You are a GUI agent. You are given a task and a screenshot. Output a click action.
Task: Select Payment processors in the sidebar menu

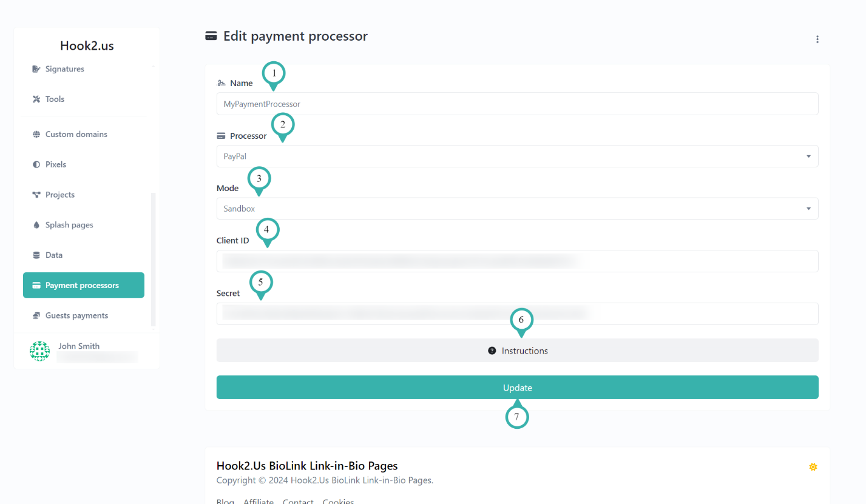[x=83, y=285]
